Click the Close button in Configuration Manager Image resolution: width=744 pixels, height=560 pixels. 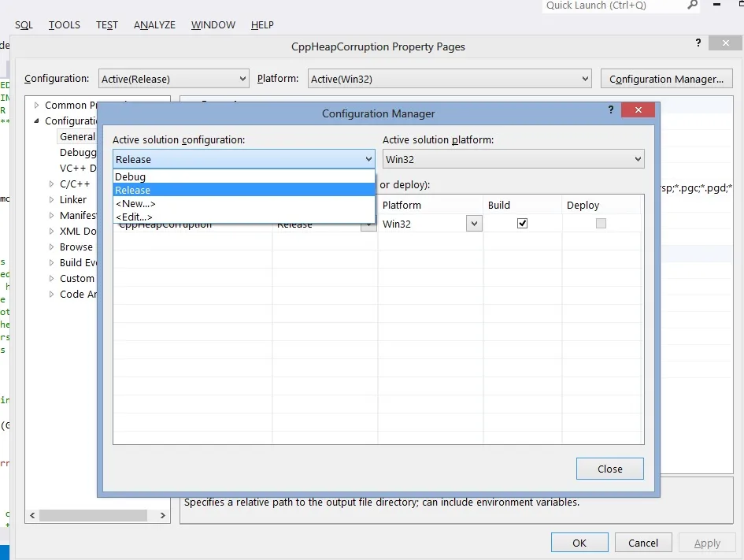click(x=609, y=469)
